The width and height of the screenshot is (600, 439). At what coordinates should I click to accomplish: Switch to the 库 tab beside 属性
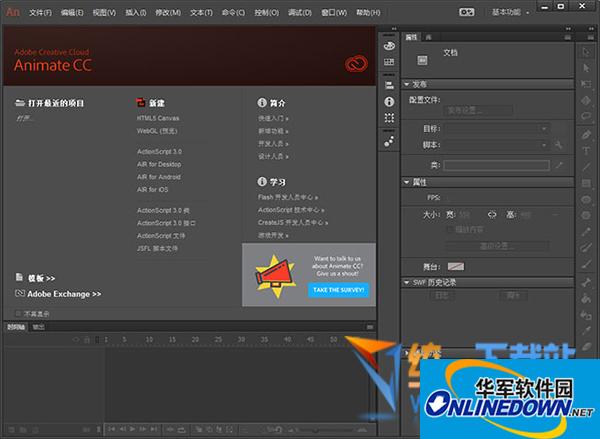pyautogui.click(x=429, y=37)
